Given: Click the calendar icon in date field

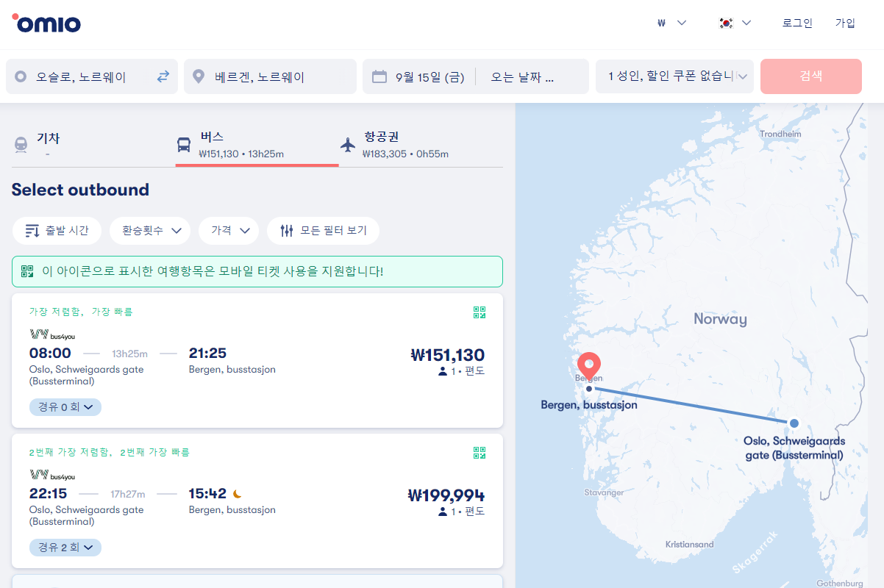Looking at the screenshot, I should pos(379,76).
